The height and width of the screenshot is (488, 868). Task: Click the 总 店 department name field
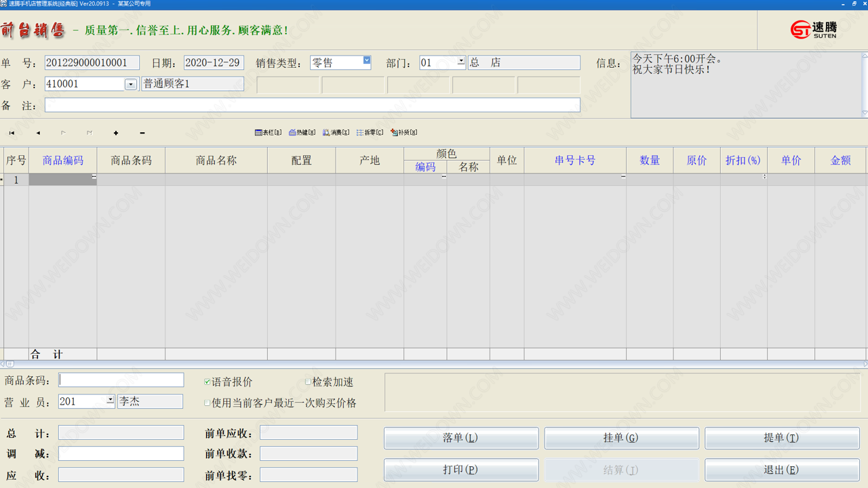(524, 62)
